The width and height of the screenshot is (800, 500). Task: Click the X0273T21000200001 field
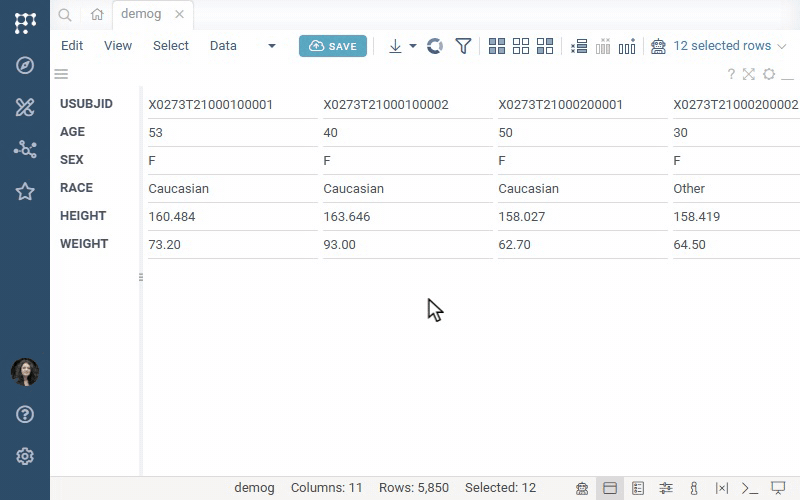[583, 105]
